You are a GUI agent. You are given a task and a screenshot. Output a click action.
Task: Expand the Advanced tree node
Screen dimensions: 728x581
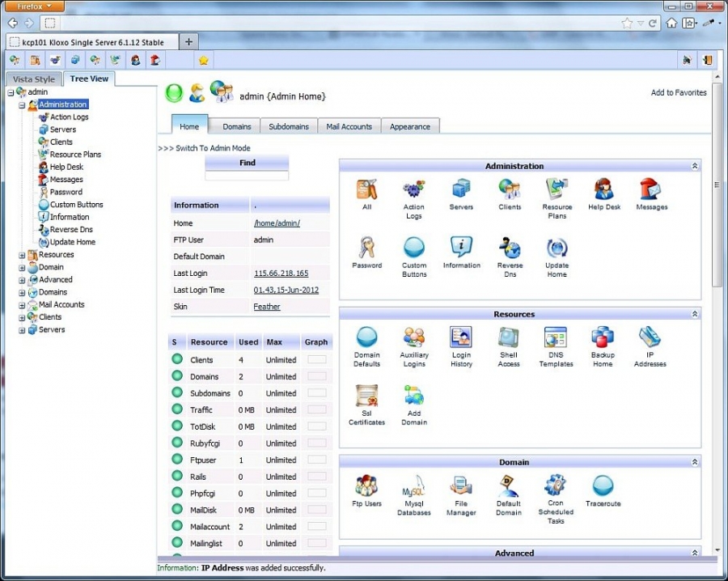(x=22, y=281)
